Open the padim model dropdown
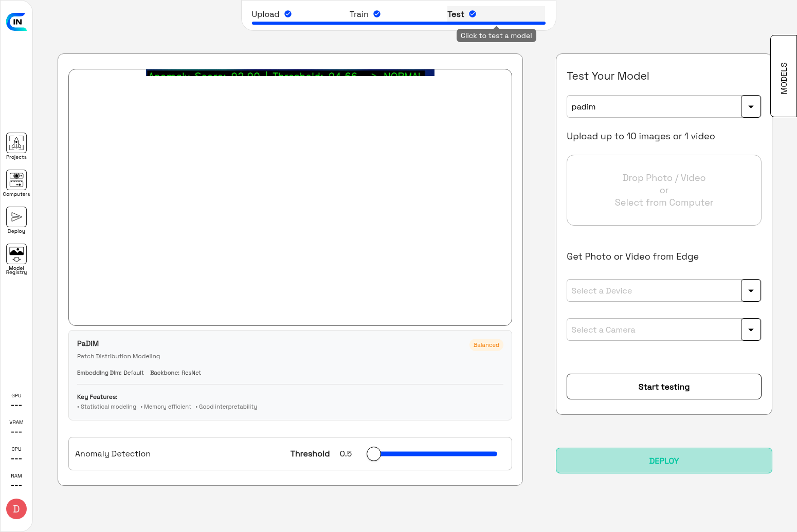Viewport: 797px width, 532px height. tap(751, 106)
